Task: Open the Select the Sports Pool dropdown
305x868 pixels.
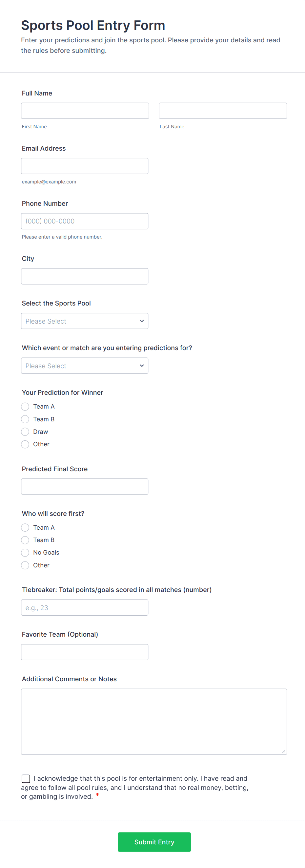Action: pos(85,321)
